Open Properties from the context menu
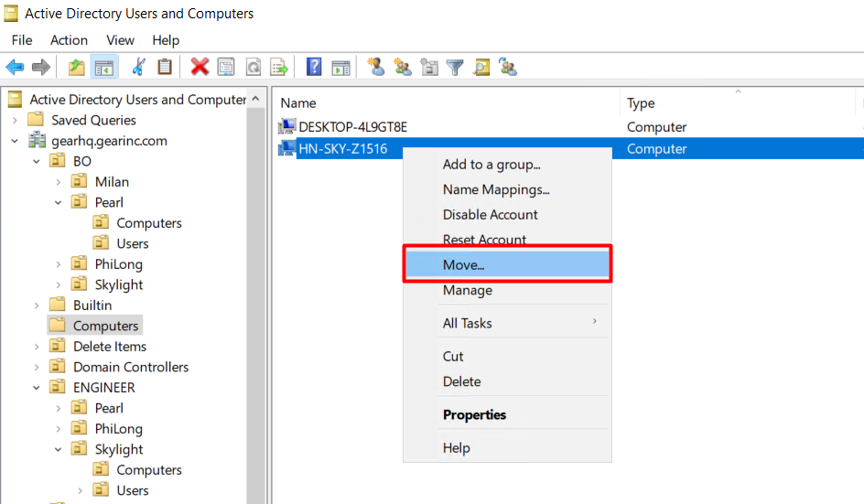This screenshot has height=504, width=864. [474, 414]
